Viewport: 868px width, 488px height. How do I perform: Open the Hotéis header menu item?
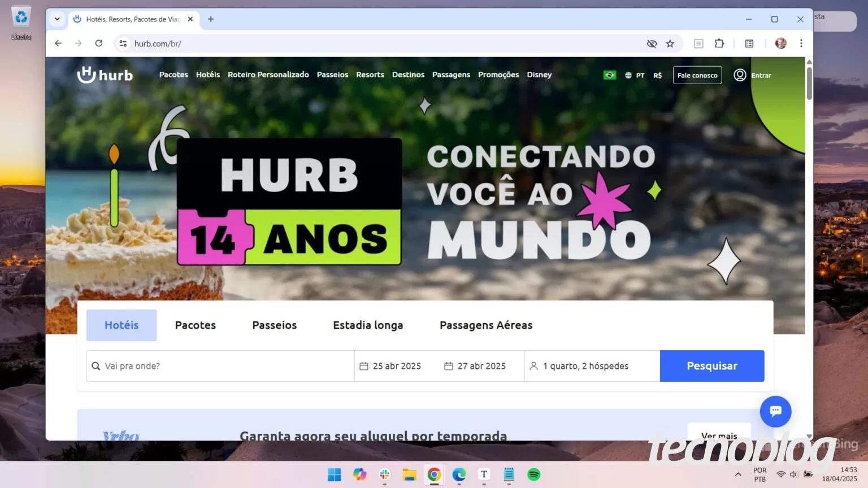pos(208,75)
